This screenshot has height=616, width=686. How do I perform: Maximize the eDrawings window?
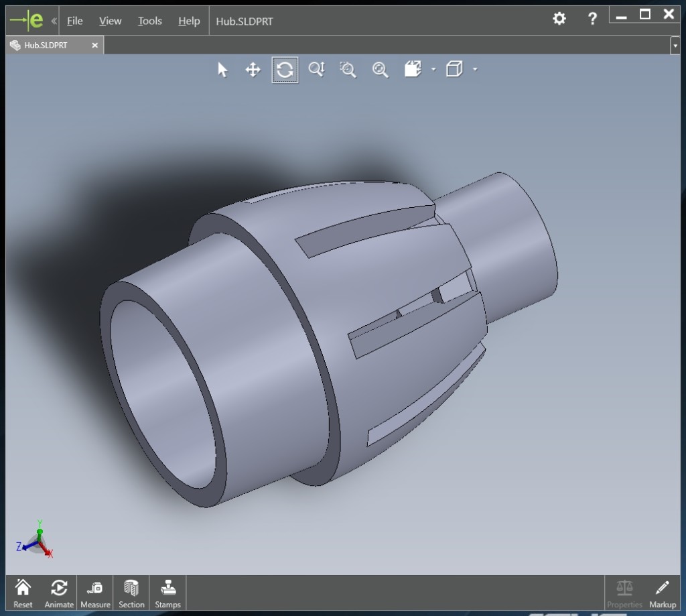click(x=645, y=15)
